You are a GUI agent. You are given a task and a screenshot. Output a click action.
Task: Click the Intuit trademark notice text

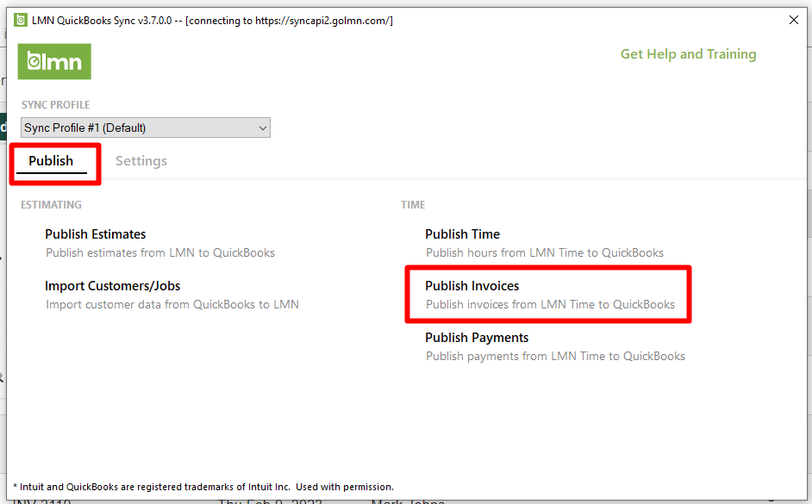coord(203,487)
